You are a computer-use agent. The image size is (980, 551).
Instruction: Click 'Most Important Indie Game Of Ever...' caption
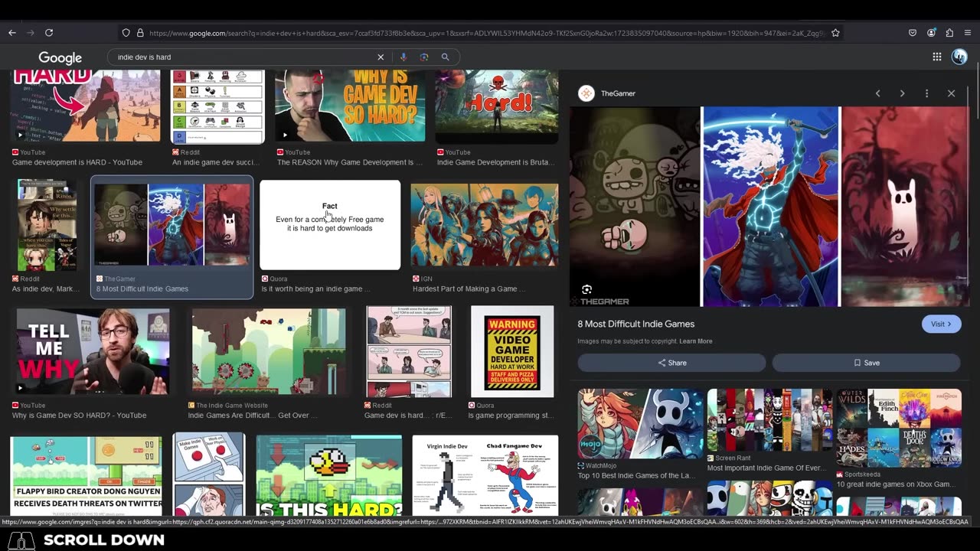(x=766, y=468)
